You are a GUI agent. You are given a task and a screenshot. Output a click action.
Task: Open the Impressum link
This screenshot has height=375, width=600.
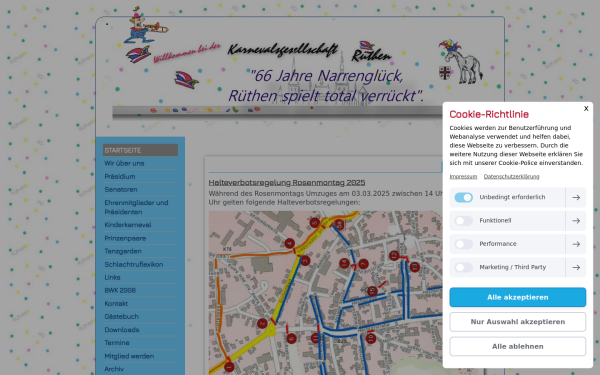[463, 176]
